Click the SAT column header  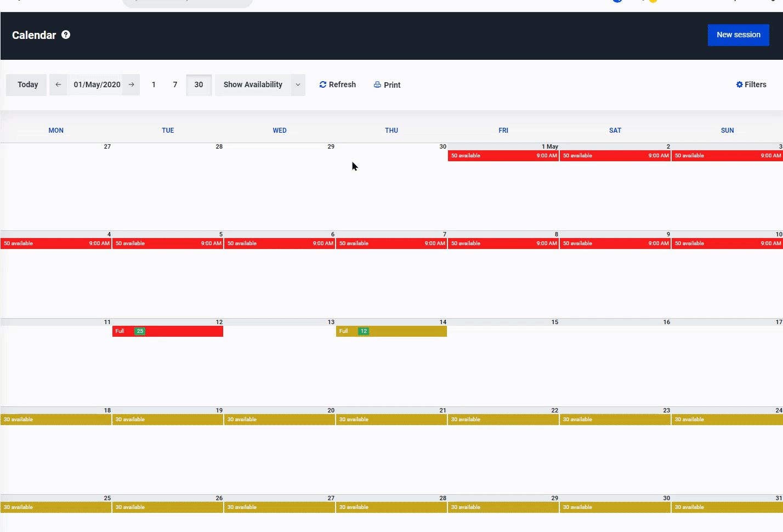coord(615,131)
